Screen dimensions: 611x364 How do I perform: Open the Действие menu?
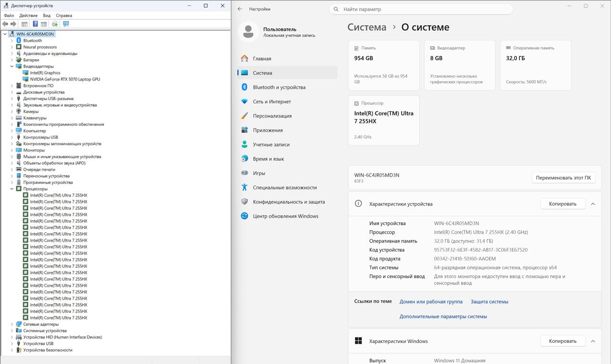coord(29,15)
